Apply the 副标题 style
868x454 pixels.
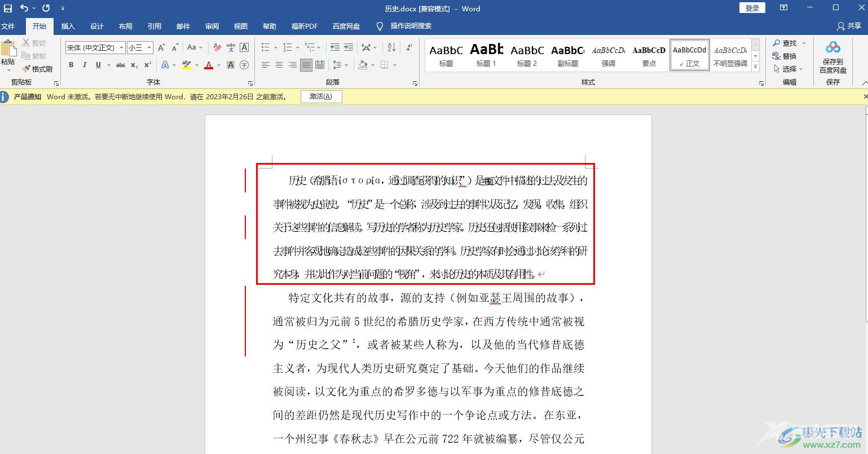pos(568,55)
